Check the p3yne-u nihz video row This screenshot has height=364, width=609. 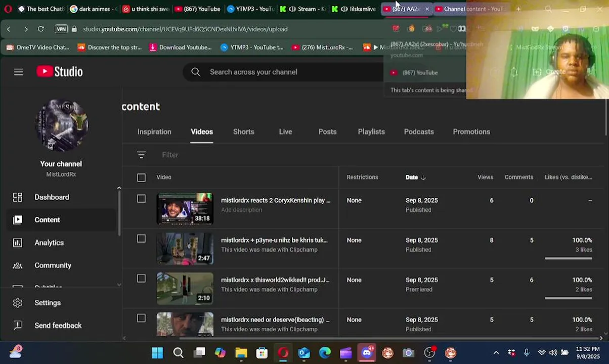[141, 239]
